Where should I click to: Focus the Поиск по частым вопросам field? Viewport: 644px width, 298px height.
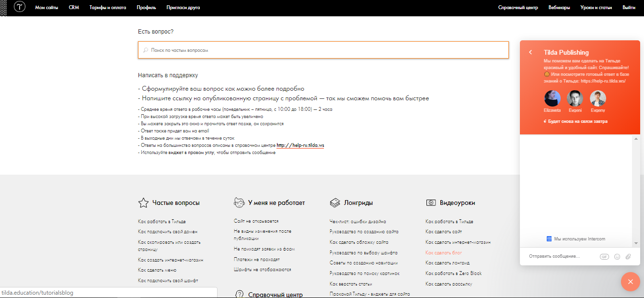pos(323,50)
